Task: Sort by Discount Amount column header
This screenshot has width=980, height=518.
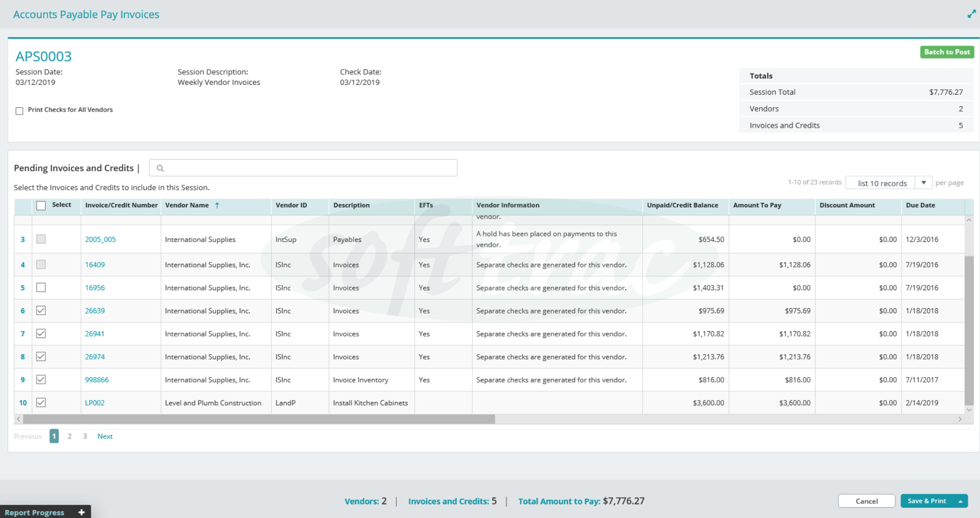Action: click(x=847, y=205)
